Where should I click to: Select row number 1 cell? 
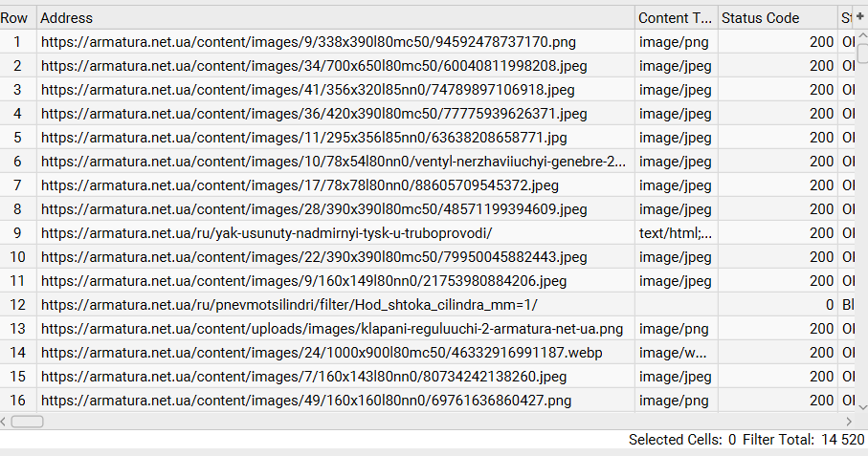(17, 42)
